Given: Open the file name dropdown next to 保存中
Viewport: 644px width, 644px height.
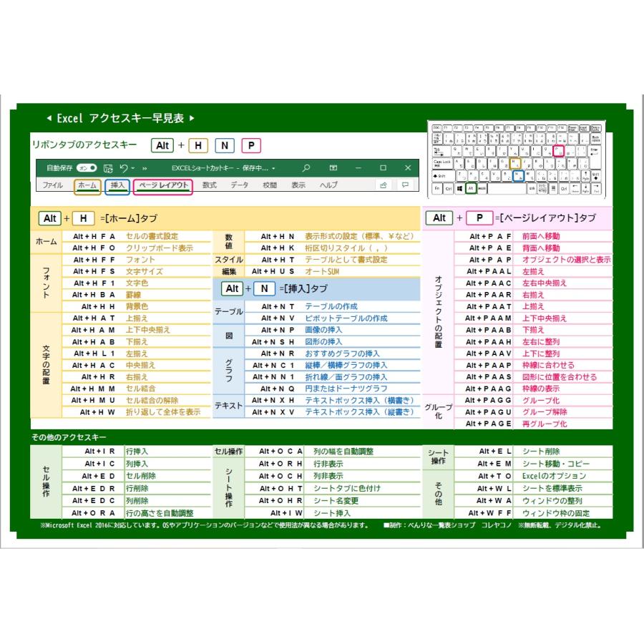Looking at the screenshot, I should coord(273,168).
